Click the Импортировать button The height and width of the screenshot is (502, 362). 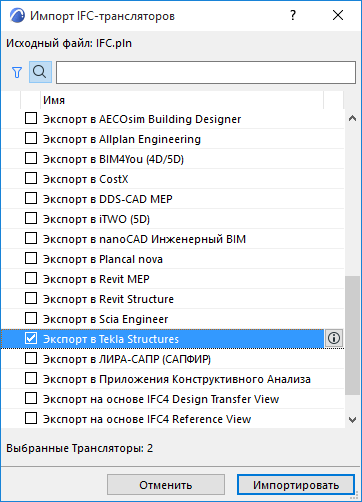pos(296,485)
